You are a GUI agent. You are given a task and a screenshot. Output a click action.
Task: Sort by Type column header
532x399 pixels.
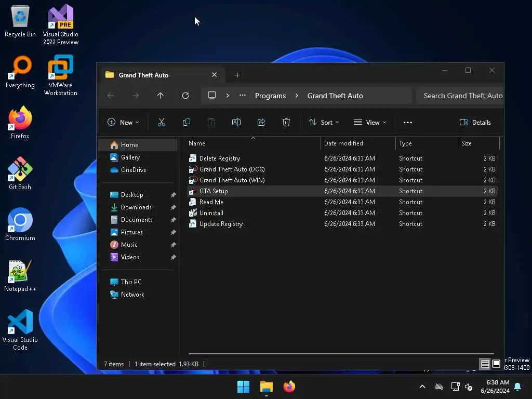point(427,143)
